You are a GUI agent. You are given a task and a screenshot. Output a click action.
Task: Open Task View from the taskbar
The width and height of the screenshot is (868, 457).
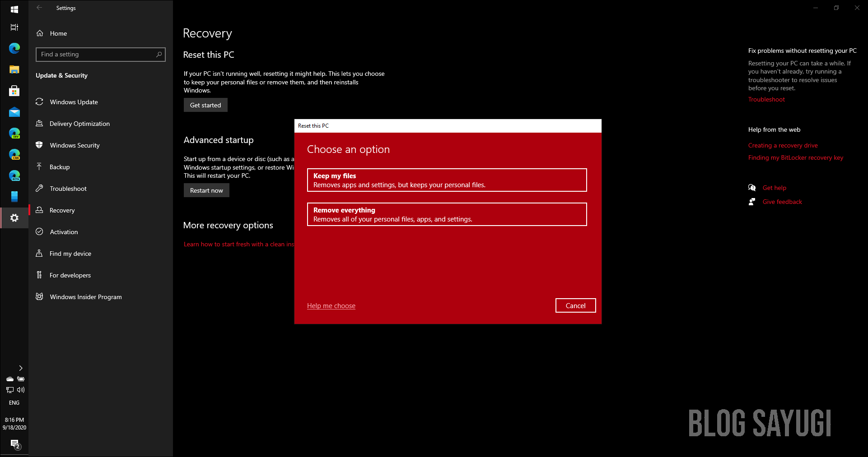(14, 27)
